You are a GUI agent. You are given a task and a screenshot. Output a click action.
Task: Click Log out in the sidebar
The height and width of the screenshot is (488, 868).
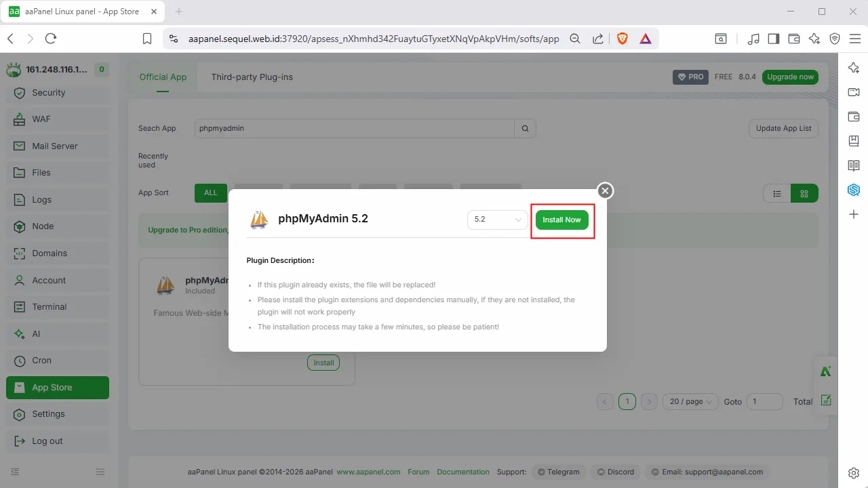(x=58, y=441)
